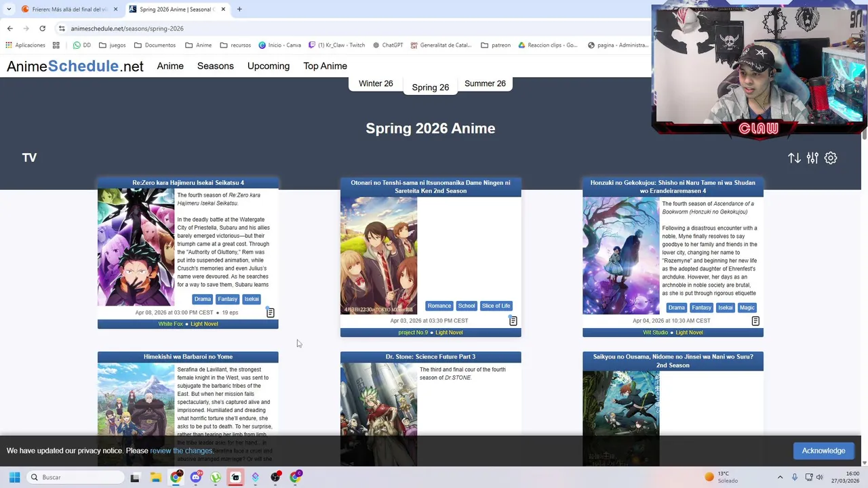Click list icon on Re:Zero card
Viewport: 868px width, 488px height.
coord(270,312)
